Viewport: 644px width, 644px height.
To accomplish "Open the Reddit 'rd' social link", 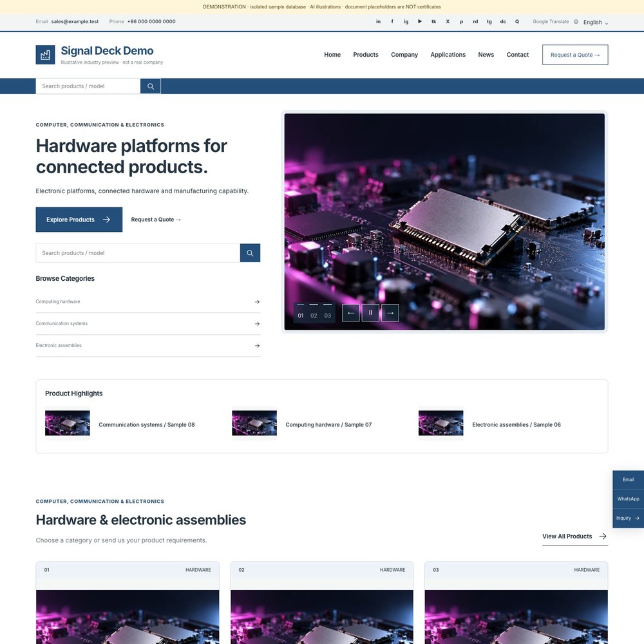I will pos(475,22).
